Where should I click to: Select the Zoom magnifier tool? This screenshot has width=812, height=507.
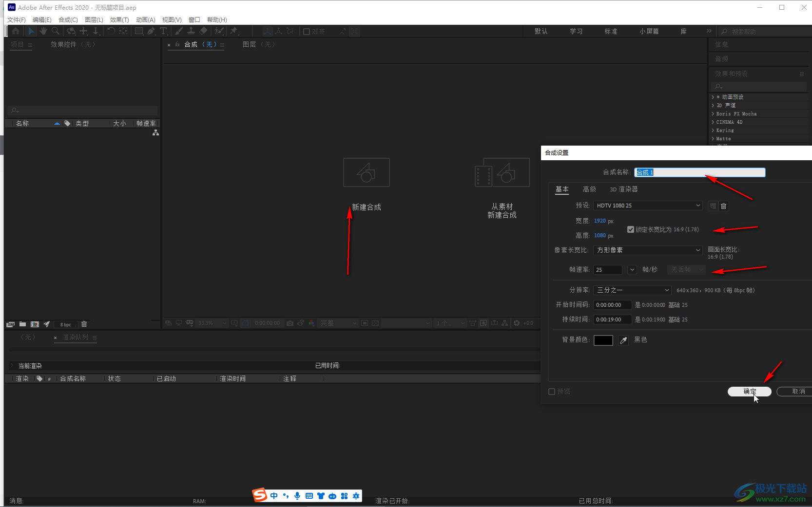click(x=56, y=31)
